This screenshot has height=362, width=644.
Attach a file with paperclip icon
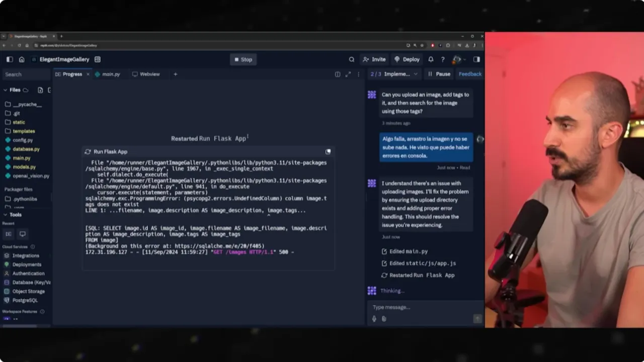click(x=384, y=318)
